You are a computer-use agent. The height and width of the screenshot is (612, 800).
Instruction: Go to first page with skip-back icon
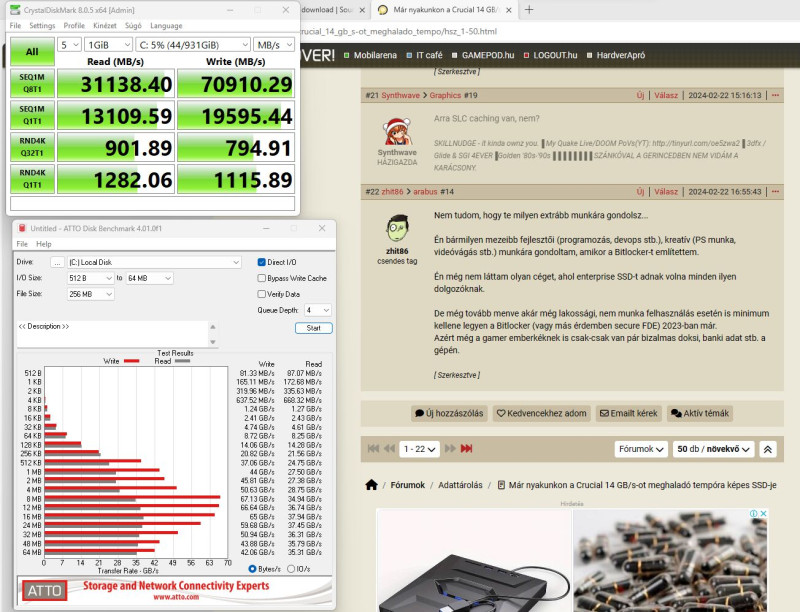(x=373, y=449)
